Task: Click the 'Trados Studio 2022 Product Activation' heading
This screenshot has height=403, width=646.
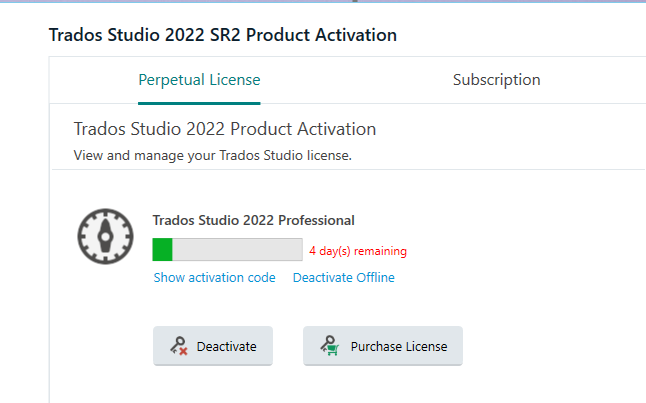Action: coord(225,129)
